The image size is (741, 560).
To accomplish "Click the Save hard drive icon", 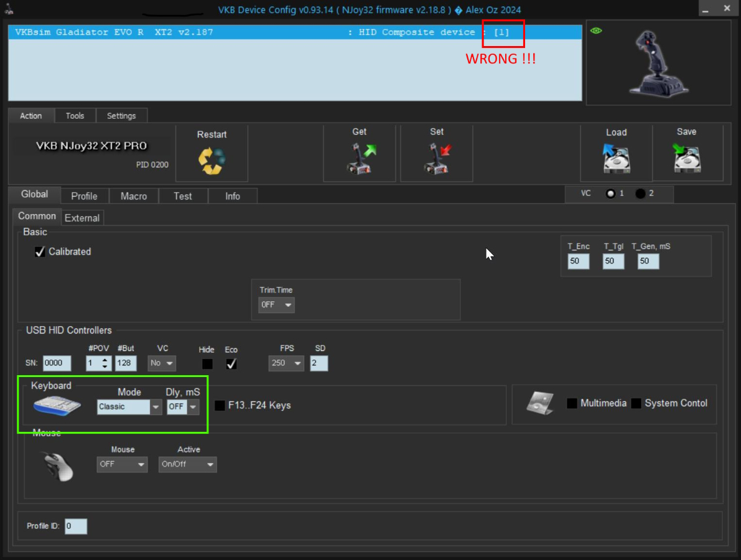I will click(687, 158).
